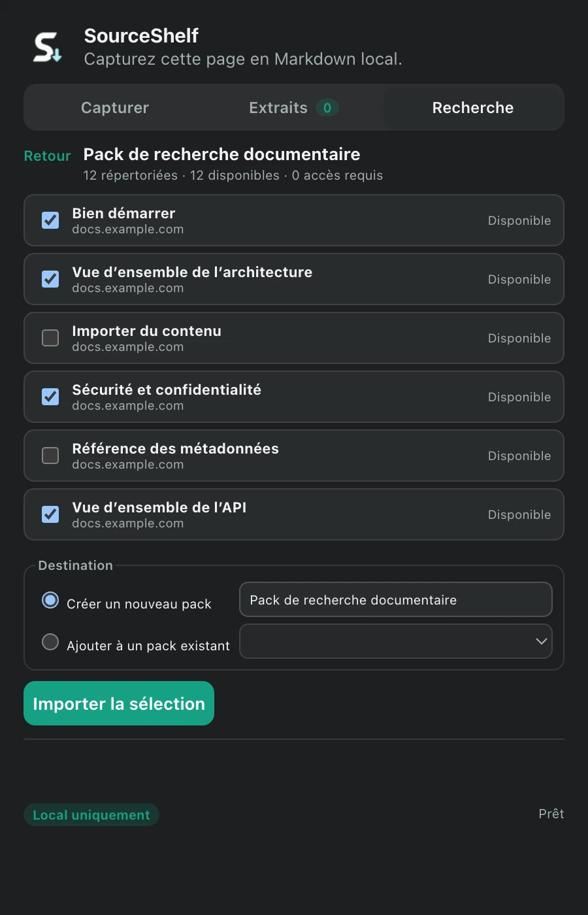
Task: Click the Référence des métadonnées list row title
Action: (176, 448)
